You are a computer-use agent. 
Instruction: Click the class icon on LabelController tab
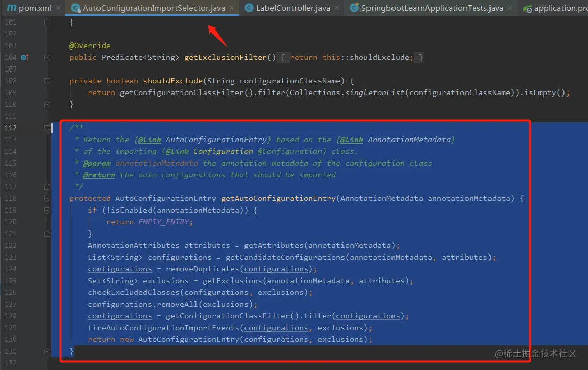[249, 8]
